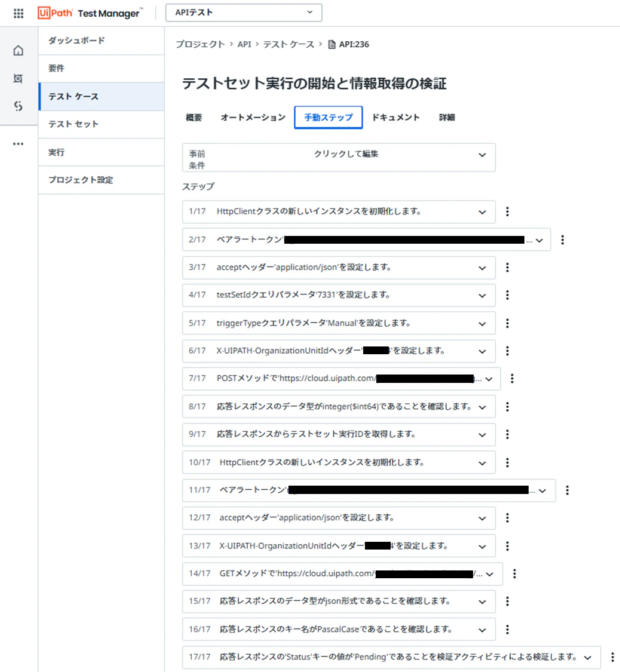Open the three-dot more menu in left rail
The width and height of the screenshot is (620, 672).
pos(18,143)
